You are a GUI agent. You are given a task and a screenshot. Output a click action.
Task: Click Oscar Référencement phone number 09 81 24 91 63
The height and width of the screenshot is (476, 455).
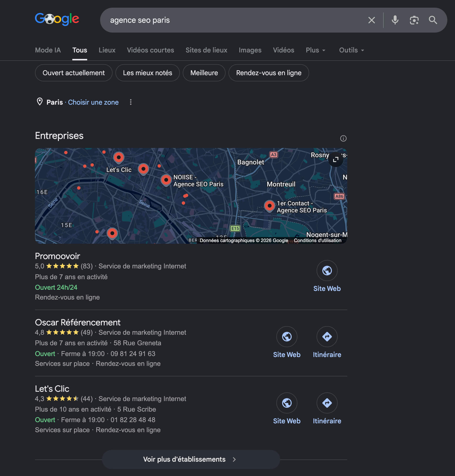pyautogui.click(x=133, y=354)
